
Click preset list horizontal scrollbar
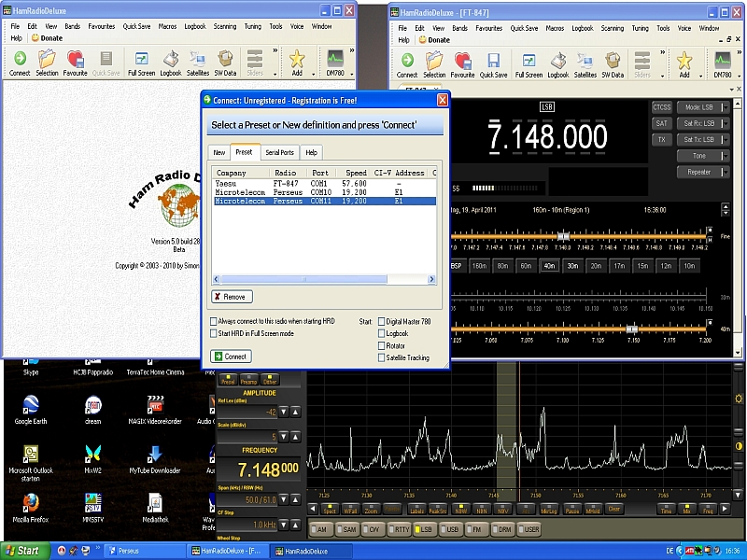pyautogui.click(x=324, y=279)
